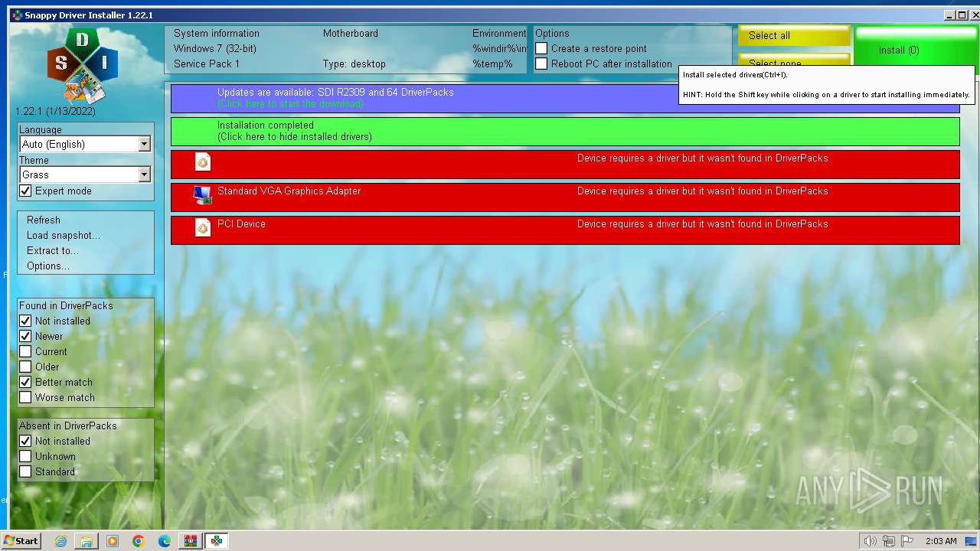
Task: Click the Standard VGA Graphics Adapter monitor icon
Action: point(203,194)
